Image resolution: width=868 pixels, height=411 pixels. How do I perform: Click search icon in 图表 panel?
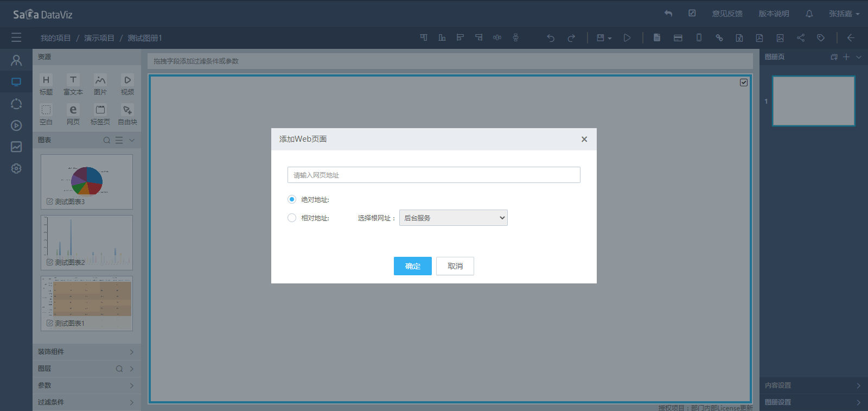point(107,140)
